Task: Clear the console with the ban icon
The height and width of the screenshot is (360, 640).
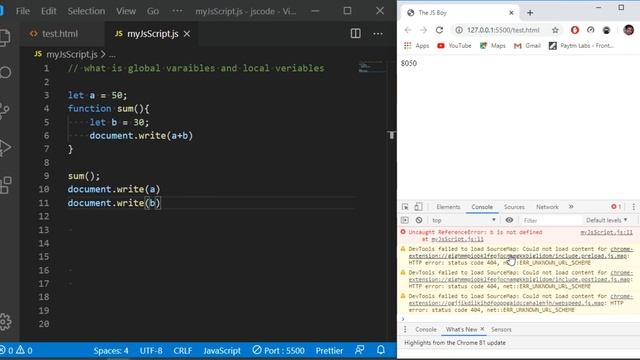Action: click(419, 220)
